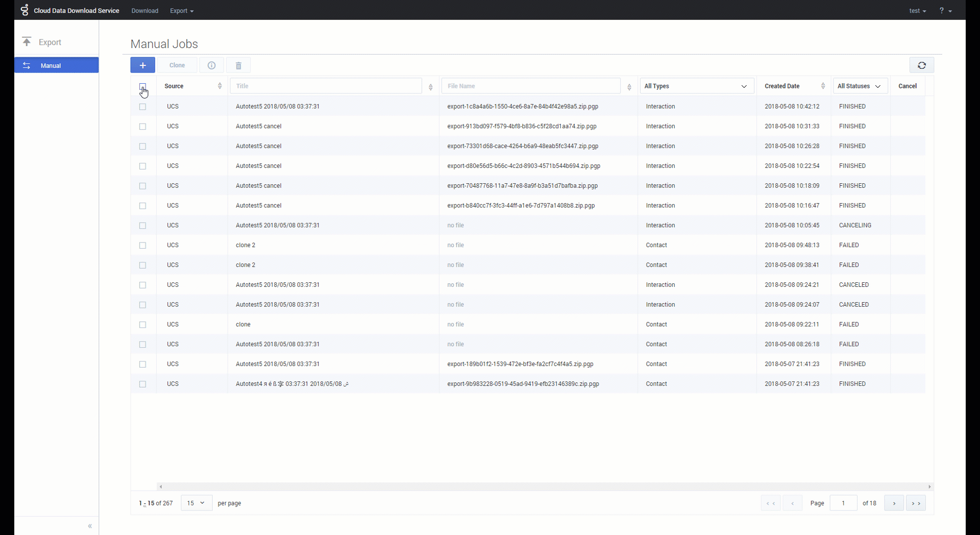Click the Clone button
The height and width of the screenshot is (535, 980).
(177, 65)
